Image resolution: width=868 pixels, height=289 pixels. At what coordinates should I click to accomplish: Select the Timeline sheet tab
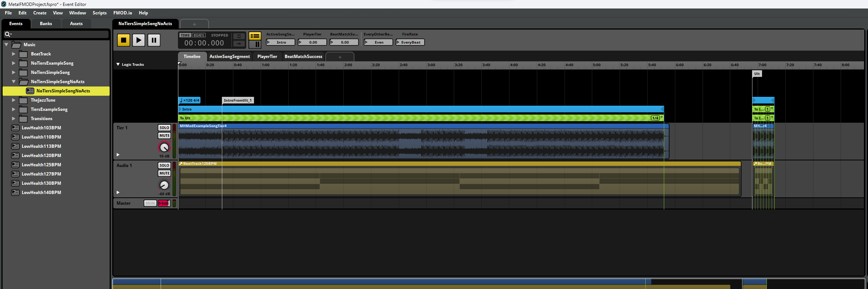pos(192,57)
